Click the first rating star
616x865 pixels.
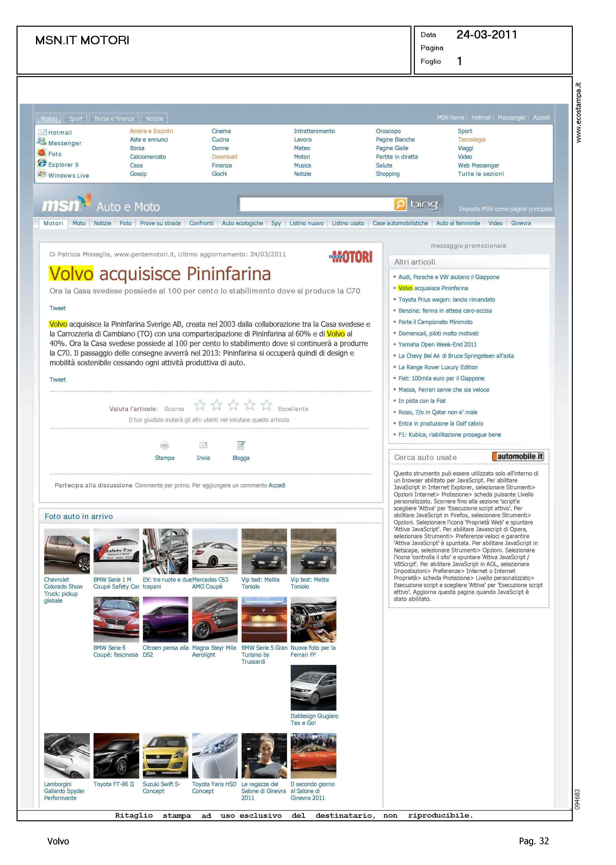(200, 405)
